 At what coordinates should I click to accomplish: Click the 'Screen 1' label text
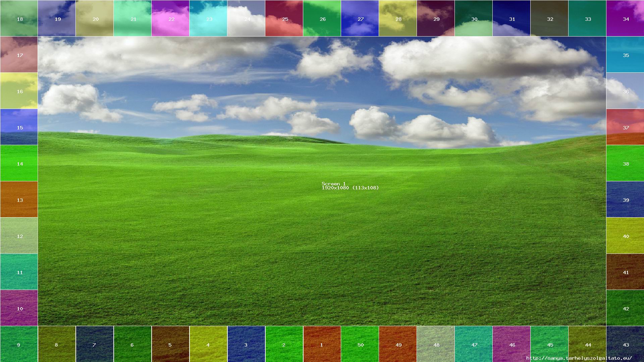[333, 184]
